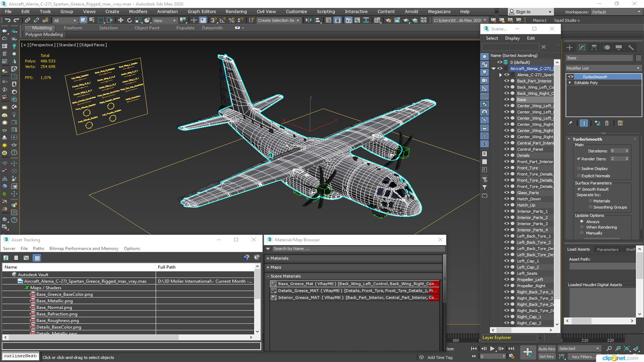Click Make Unique in modifier stack

click(x=597, y=123)
